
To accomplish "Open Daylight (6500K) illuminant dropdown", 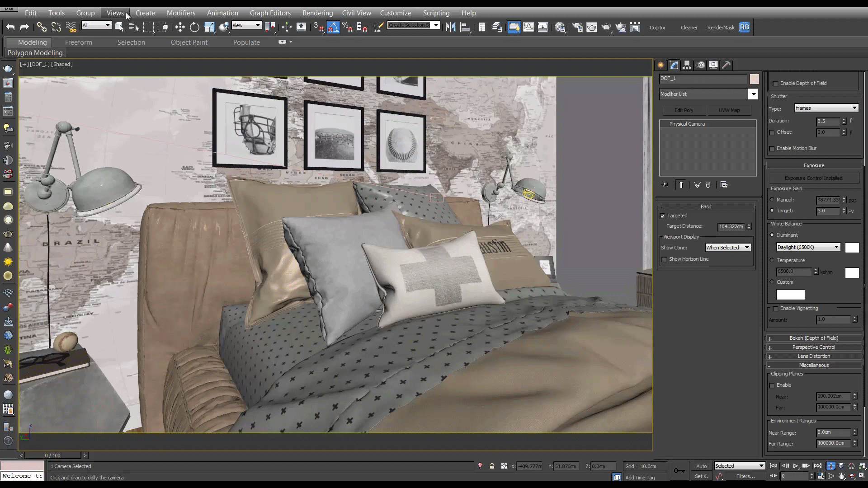I will [808, 247].
